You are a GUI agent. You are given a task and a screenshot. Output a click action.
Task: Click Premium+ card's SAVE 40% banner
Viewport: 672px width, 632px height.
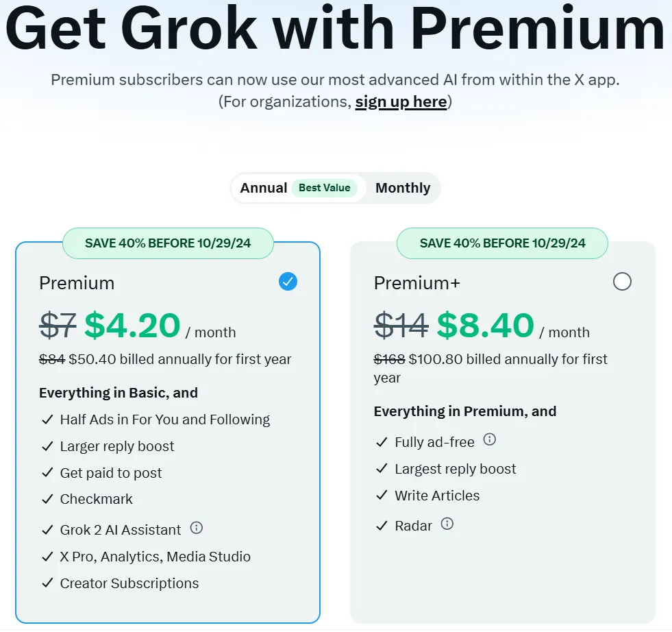pos(502,243)
